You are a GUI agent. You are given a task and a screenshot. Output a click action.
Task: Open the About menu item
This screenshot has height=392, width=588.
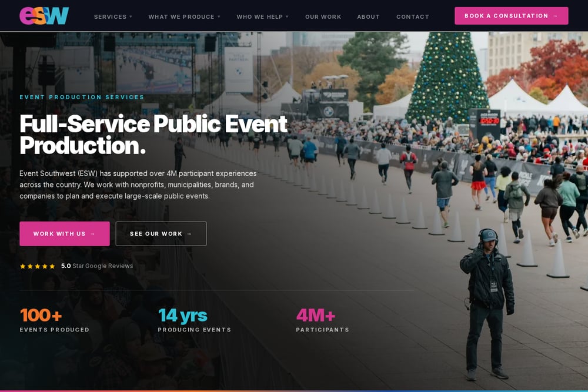(x=368, y=17)
